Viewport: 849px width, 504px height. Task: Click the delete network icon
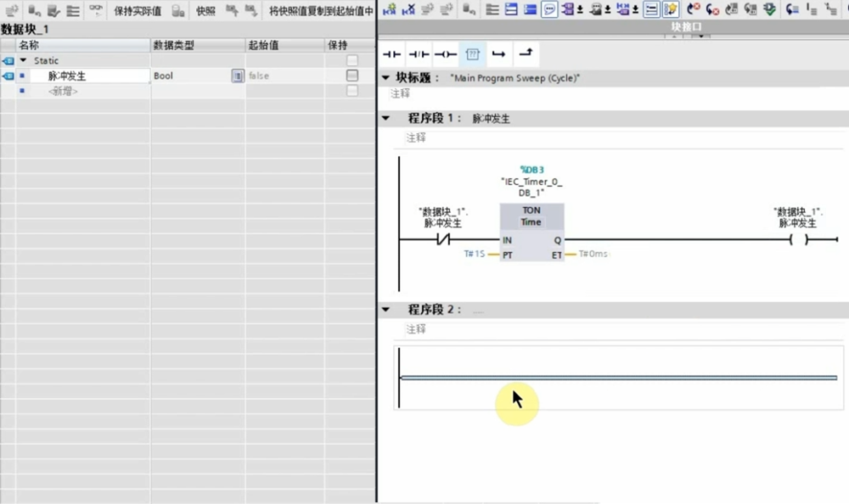pos(408,10)
